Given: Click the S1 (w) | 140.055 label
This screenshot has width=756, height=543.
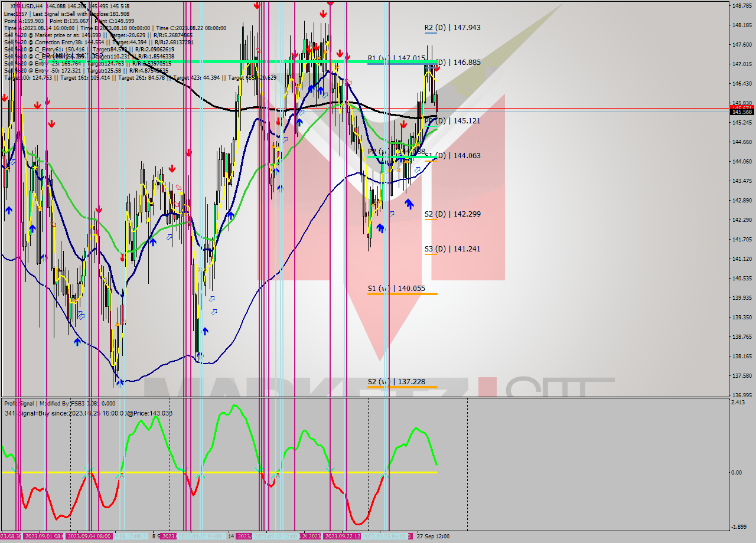Looking at the screenshot, I should (x=396, y=288).
